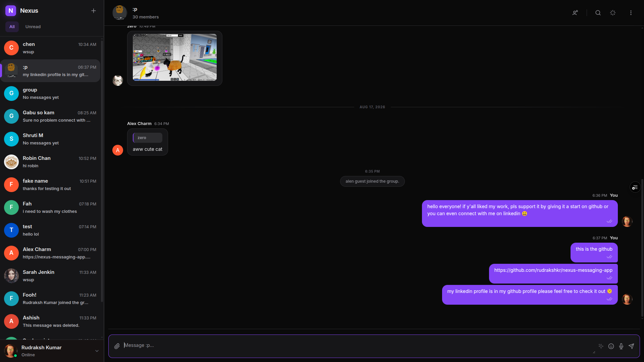Open the Alex Charm conversation in sidebar
This screenshot has height=362, width=644.
pos(50,253)
